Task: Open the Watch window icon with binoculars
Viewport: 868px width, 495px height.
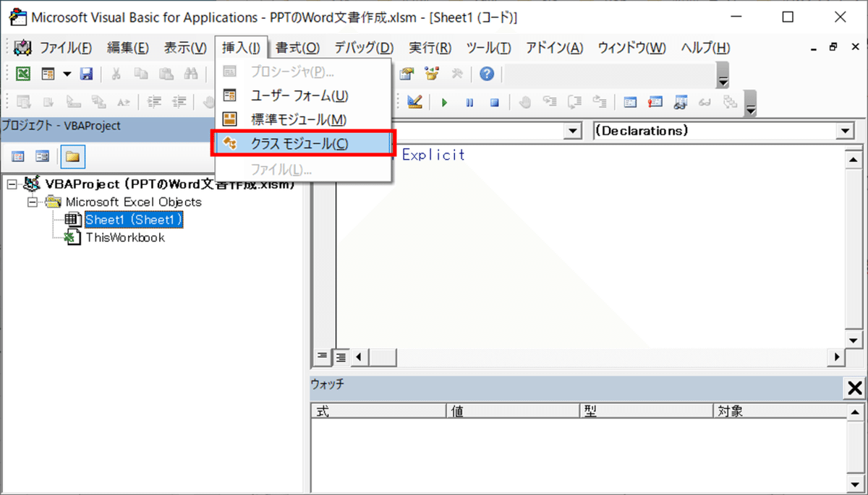Action: 680,102
